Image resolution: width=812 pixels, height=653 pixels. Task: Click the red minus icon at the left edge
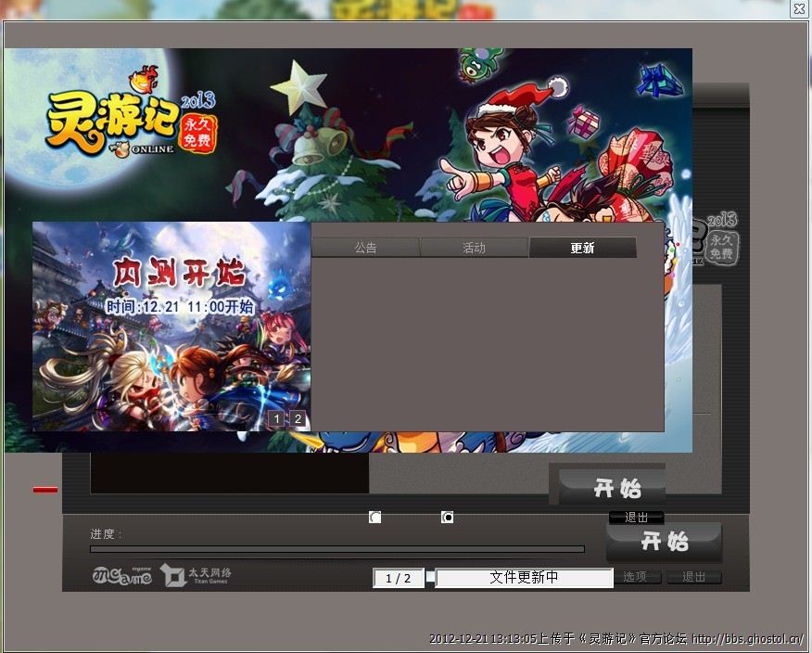tap(45, 490)
